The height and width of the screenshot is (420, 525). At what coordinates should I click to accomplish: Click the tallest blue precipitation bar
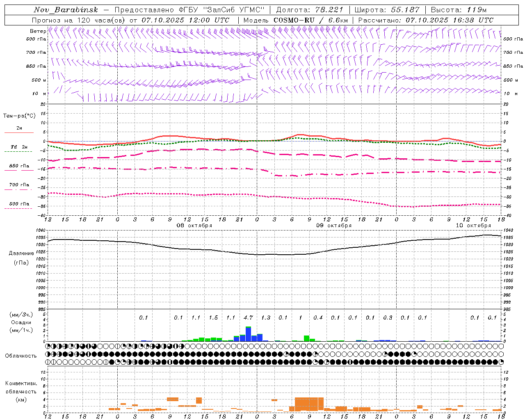pyautogui.click(x=248, y=334)
